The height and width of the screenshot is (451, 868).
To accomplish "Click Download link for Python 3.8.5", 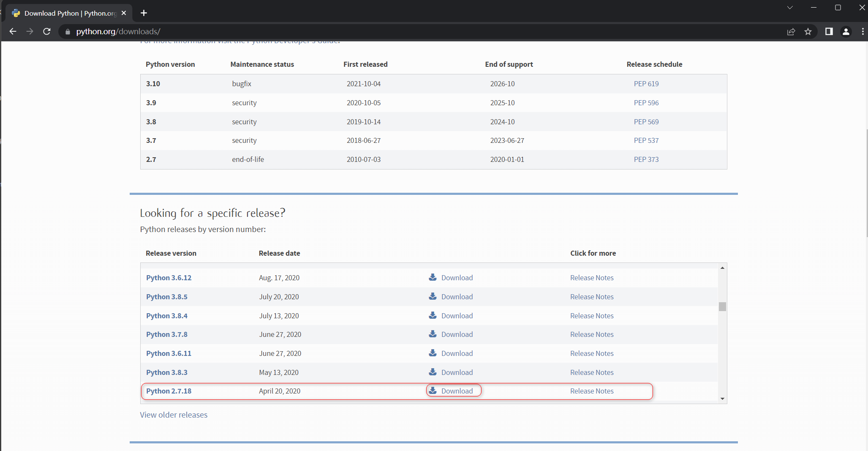I will (457, 297).
